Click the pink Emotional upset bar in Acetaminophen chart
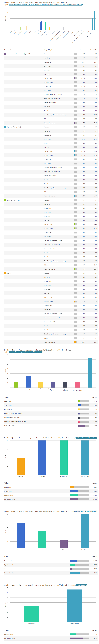Image resolution: width=99 pixels, height=644 pixels. tap(78, 385)
